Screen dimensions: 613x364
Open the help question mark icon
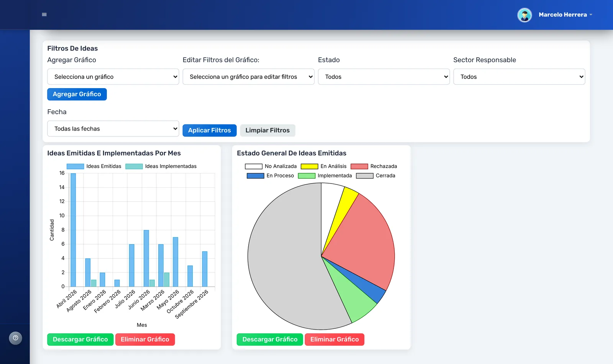tap(16, 338)
